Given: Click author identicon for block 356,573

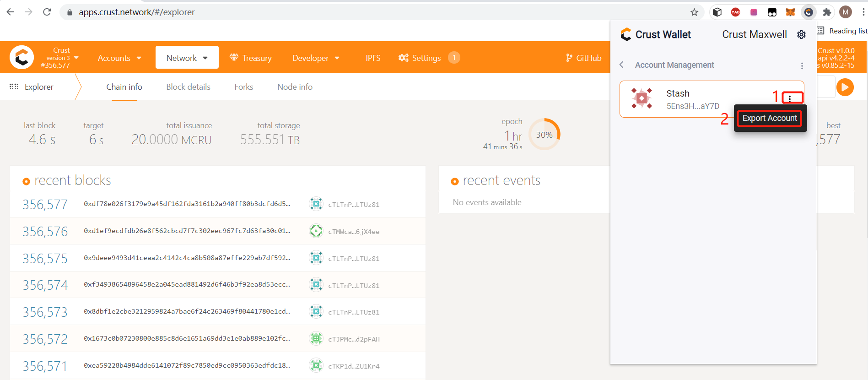Looking at the screenshot, I should coord(316,311).
